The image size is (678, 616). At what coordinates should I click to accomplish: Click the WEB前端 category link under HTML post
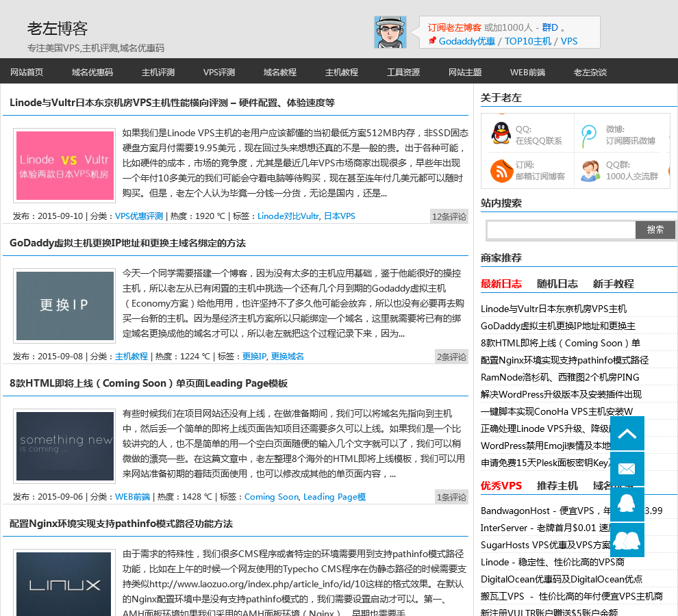click(132, 497)
